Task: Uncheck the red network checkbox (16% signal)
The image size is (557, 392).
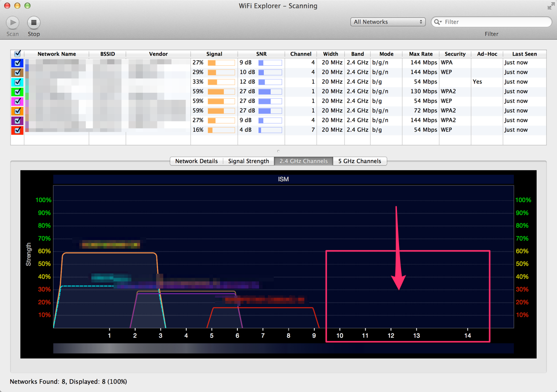Action: (17, 130)
